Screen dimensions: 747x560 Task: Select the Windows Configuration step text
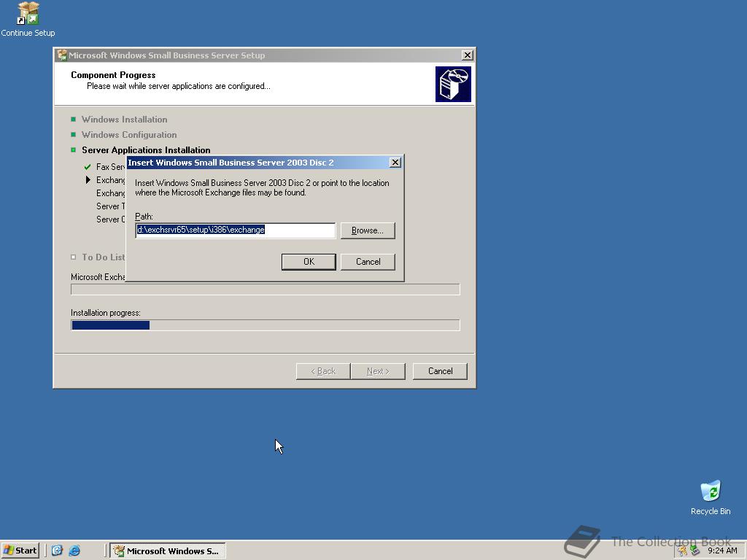click(x=129, y=135)
